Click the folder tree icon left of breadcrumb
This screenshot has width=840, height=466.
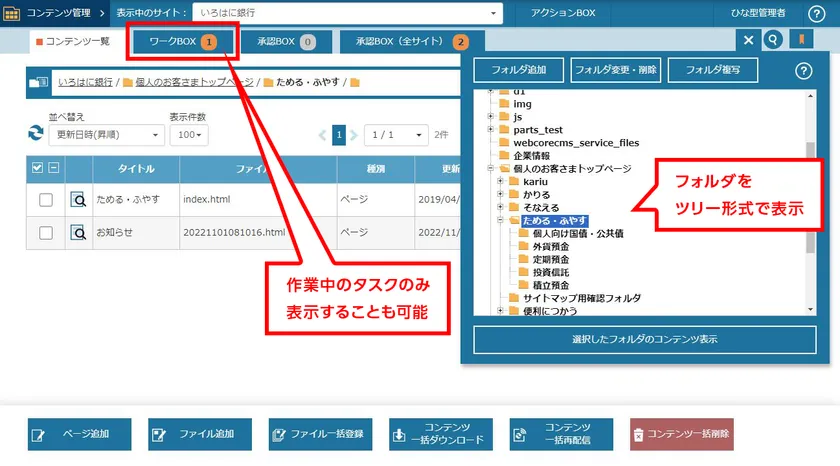[x=38, y=82]
